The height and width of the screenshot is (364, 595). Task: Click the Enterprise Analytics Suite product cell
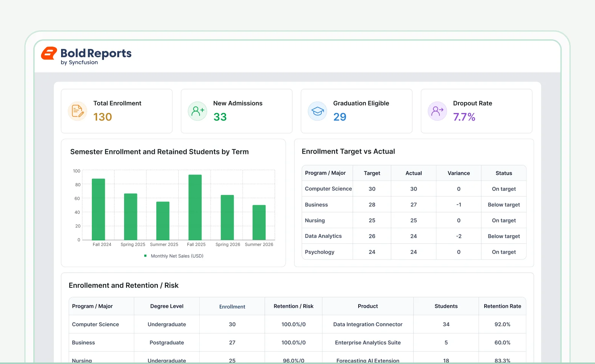click(x=368, y=342)
